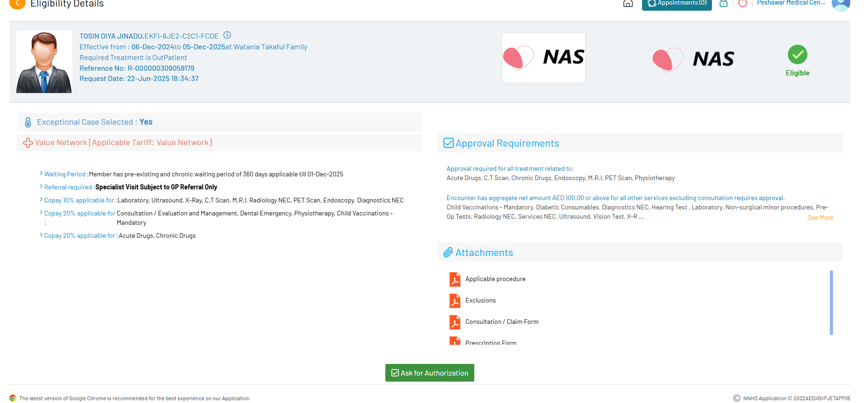Open the Prescription Form attachment link
This screenshot has height=403, width=868.
[x=491, y=343]
